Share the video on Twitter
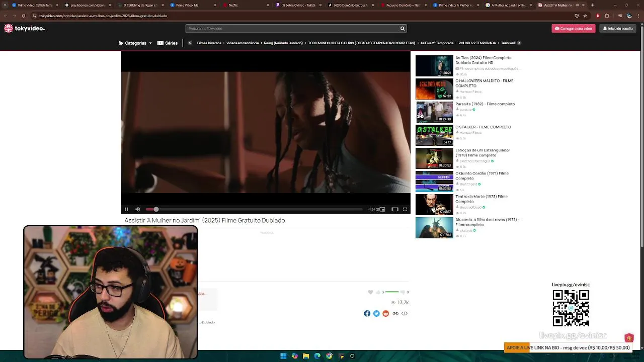The image size is (644, 362). (376, 314)
